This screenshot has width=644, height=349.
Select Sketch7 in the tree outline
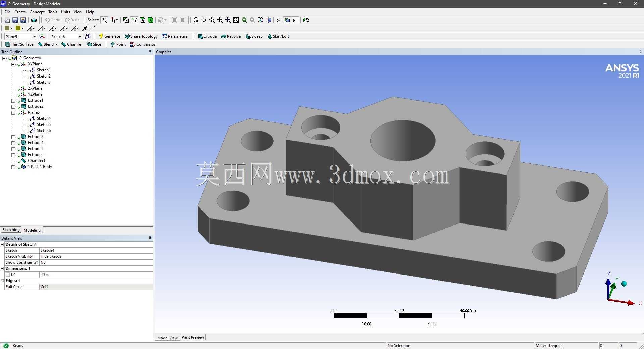click(44, 82)
